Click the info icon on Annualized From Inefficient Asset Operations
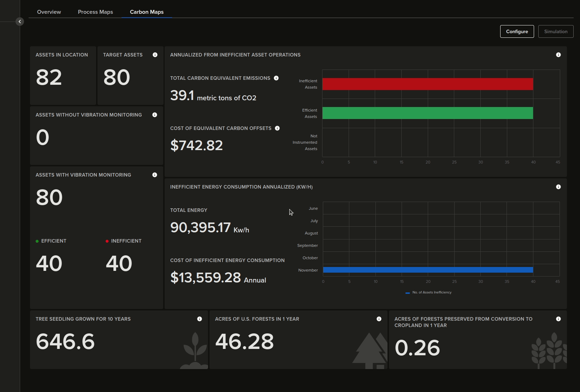 [558, 55]
